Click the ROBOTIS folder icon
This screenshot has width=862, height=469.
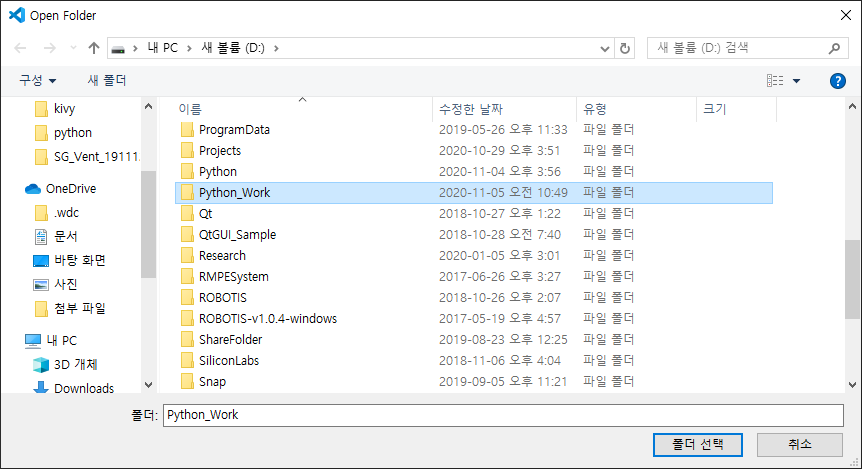[x=187, y=297]
